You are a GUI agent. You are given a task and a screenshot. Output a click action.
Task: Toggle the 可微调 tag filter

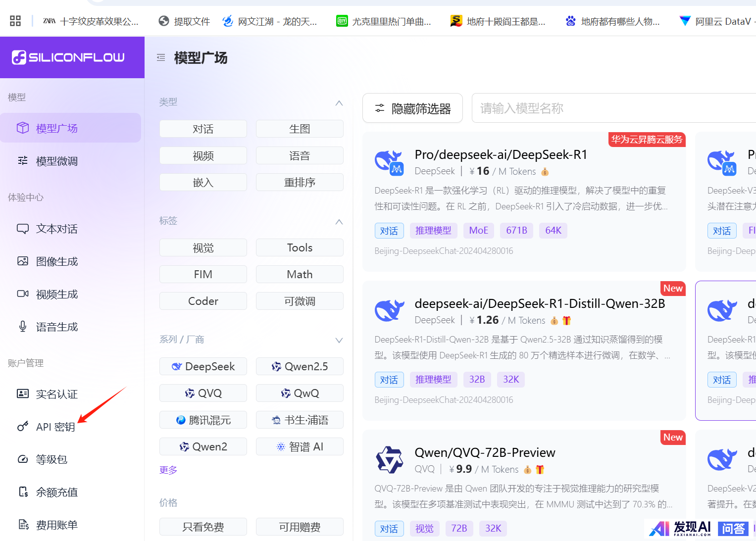coord(300,301)
